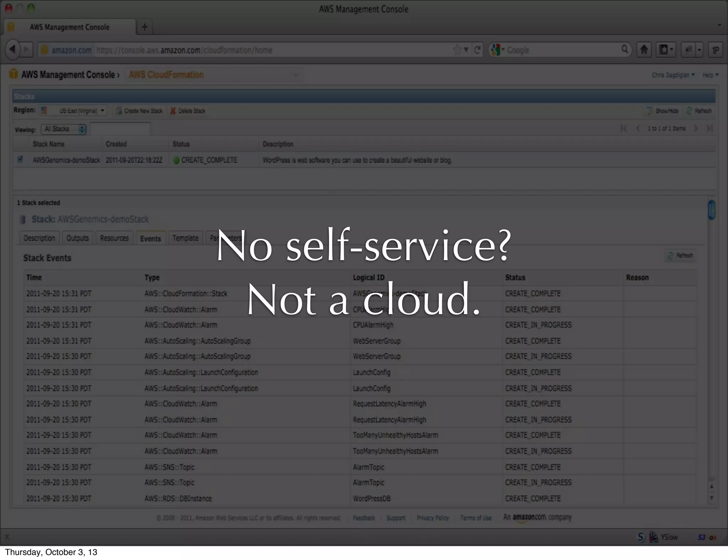Screen dimensions: 728x560
Task: Click the AWS::CloudFormation::Stack event row
Action: [x=360, y=294]
